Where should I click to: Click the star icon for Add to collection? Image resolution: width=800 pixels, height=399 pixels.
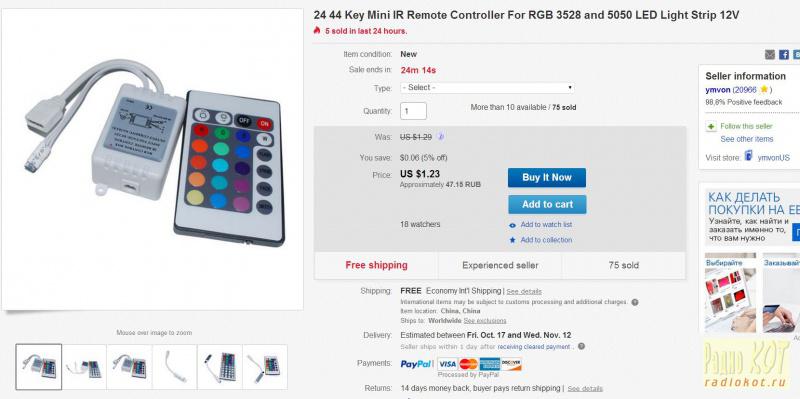[513, 240]
